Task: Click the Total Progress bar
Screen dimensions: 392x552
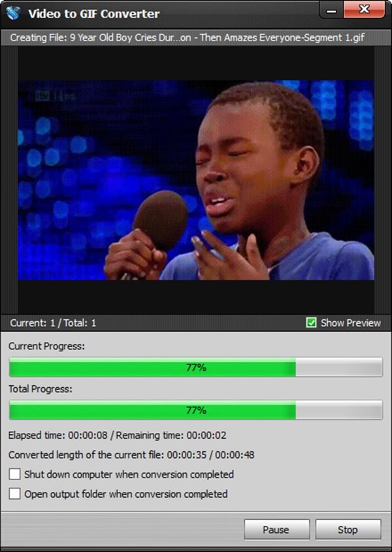Action: (x=196, y=410)
